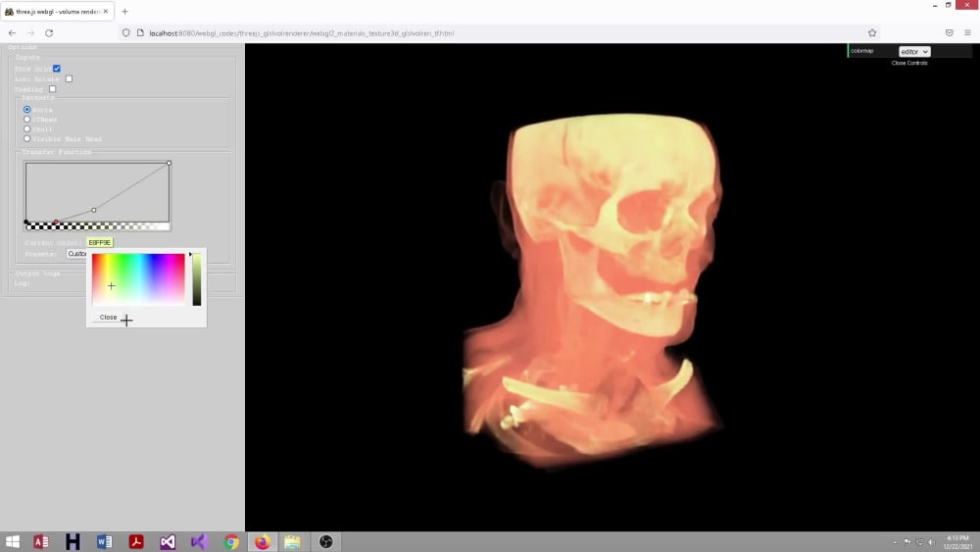This screenshot has height=552, width=980.
Task: Select the black bottom-left transfer function point
Action: click(26, 222)
